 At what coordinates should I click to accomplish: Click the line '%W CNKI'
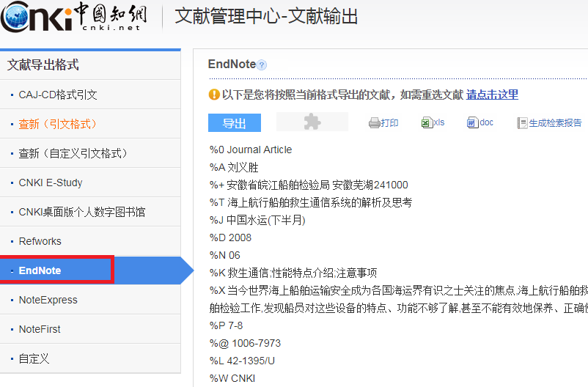232,378
